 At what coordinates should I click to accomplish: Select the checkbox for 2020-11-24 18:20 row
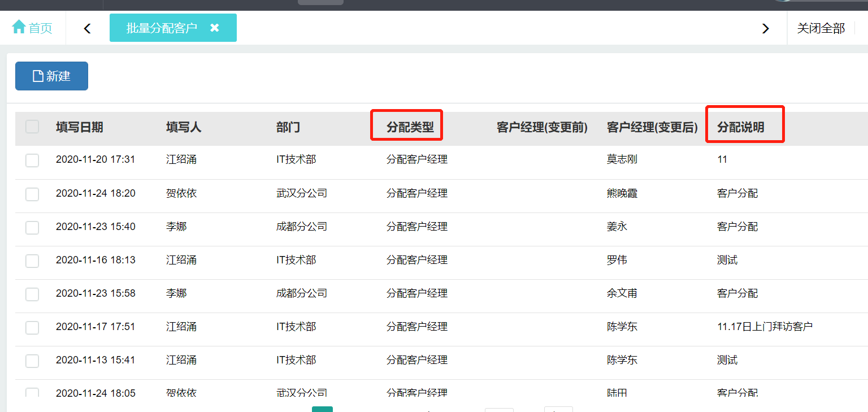click(32, 194)
